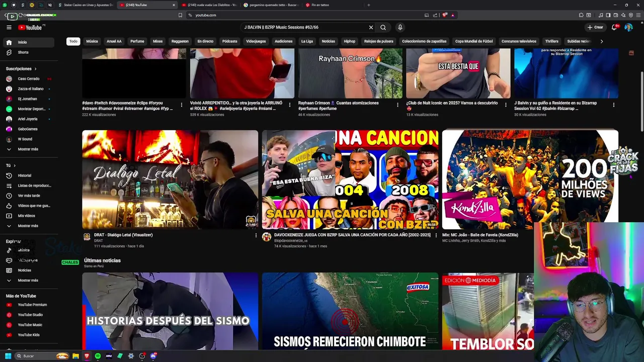Open the notifications bell
Image resolution: width=644 pixels, height=362 pixels.
point(614,27)
